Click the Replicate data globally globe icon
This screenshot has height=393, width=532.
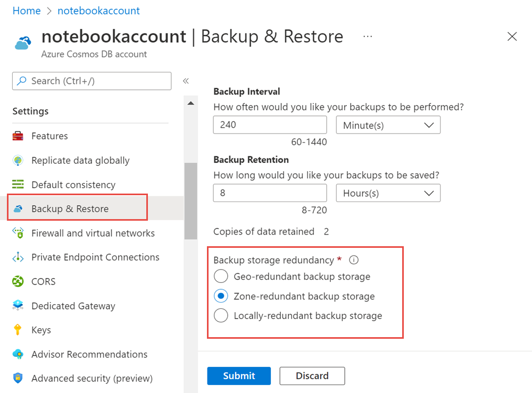(18, 161)
